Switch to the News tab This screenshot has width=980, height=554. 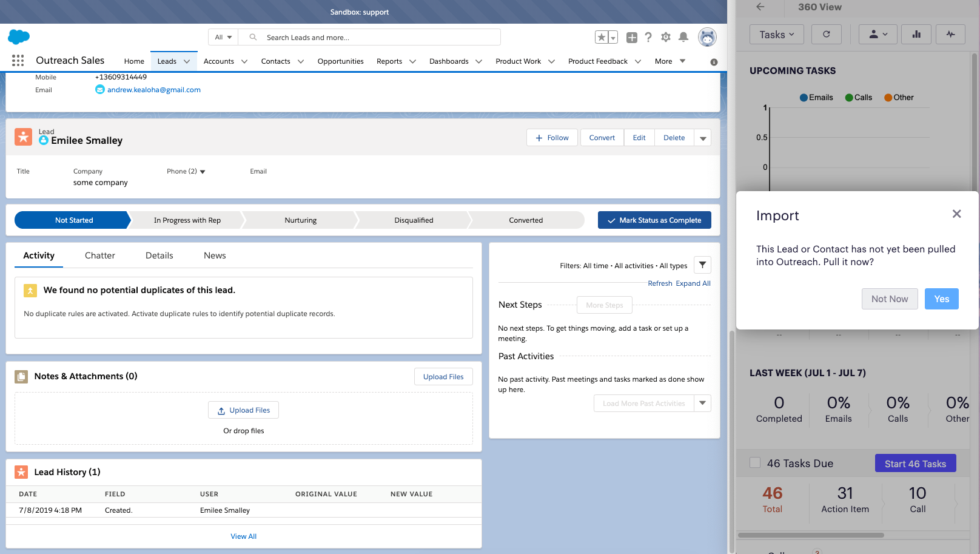tap(215, 255)
